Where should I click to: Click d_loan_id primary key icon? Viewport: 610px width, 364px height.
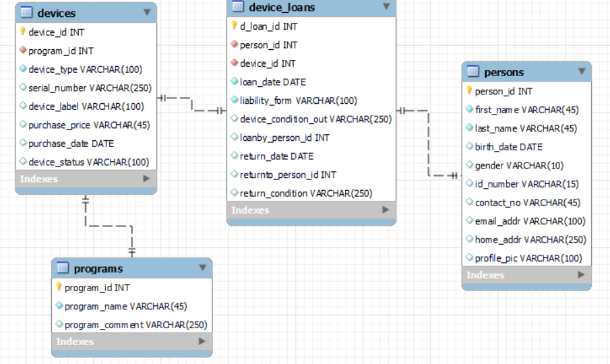234,26
